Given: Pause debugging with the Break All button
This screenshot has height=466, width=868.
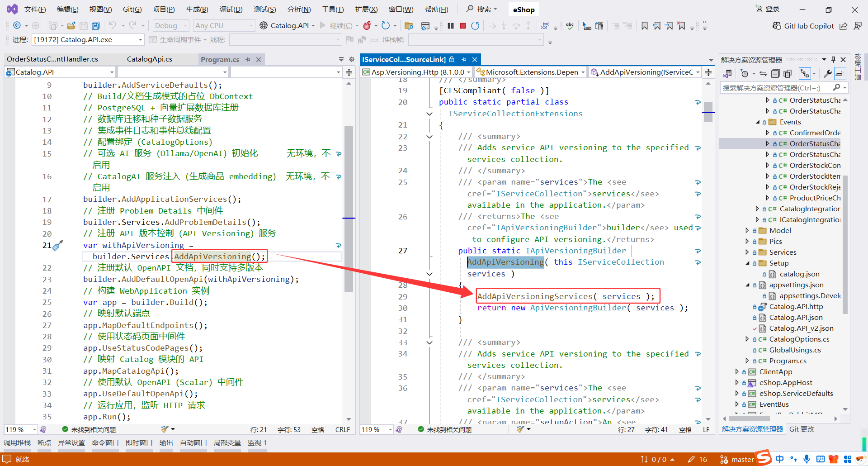Looking at the screenshot, I should tap(451, 26).
